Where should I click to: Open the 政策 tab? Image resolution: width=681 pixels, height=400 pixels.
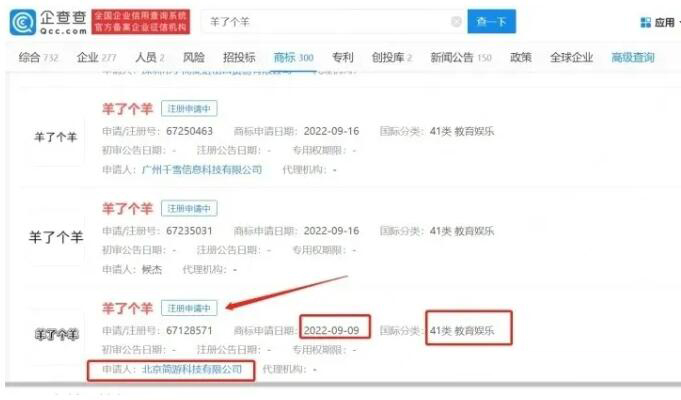pos(520,57)
